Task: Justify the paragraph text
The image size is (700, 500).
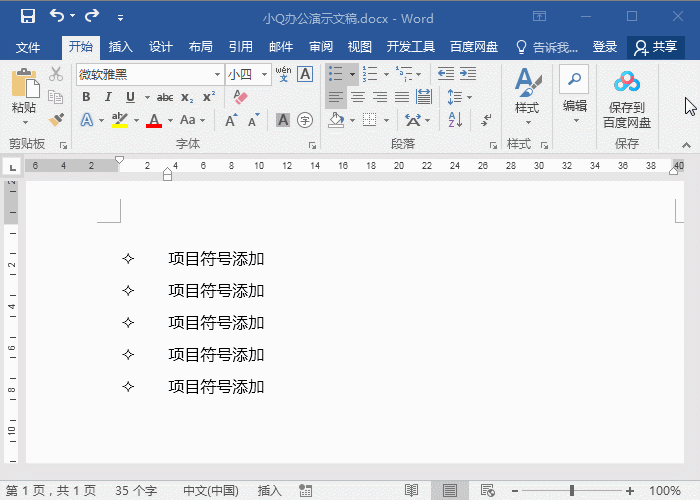Action: [402, 97]
